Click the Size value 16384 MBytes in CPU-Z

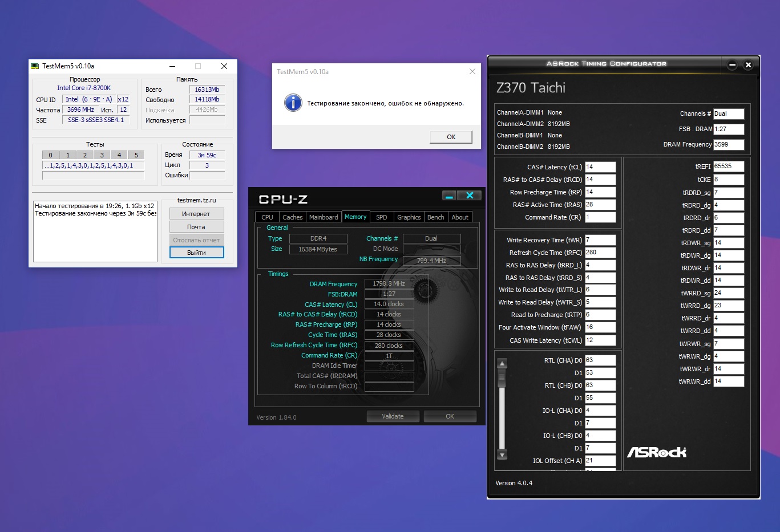[x=318, y=249]
